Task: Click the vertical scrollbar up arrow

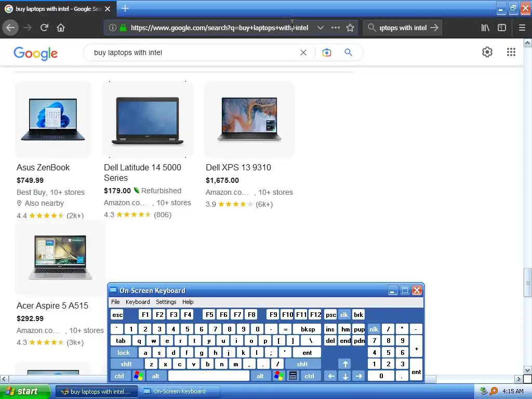Action: pos(528,43)
